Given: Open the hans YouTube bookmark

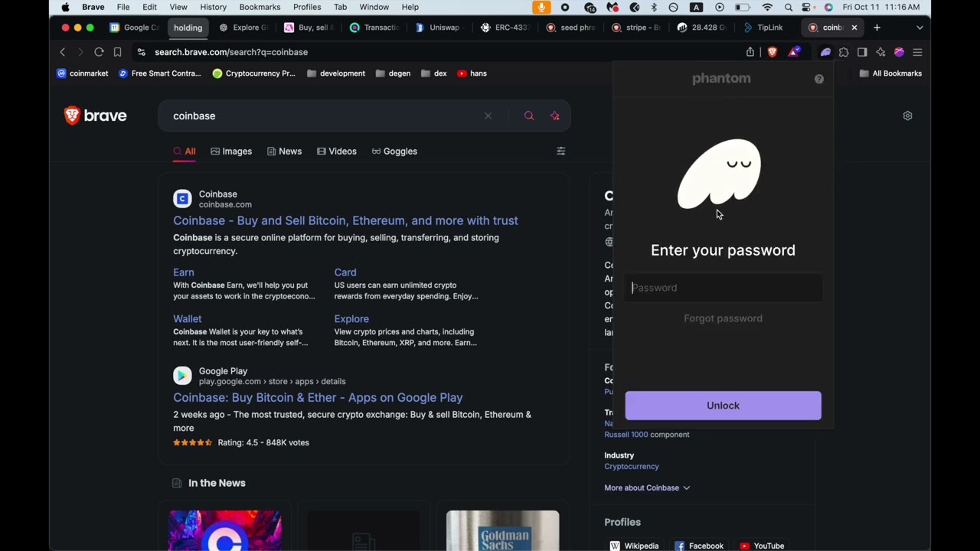Looking at the screenshot, I should pos(472,73).
